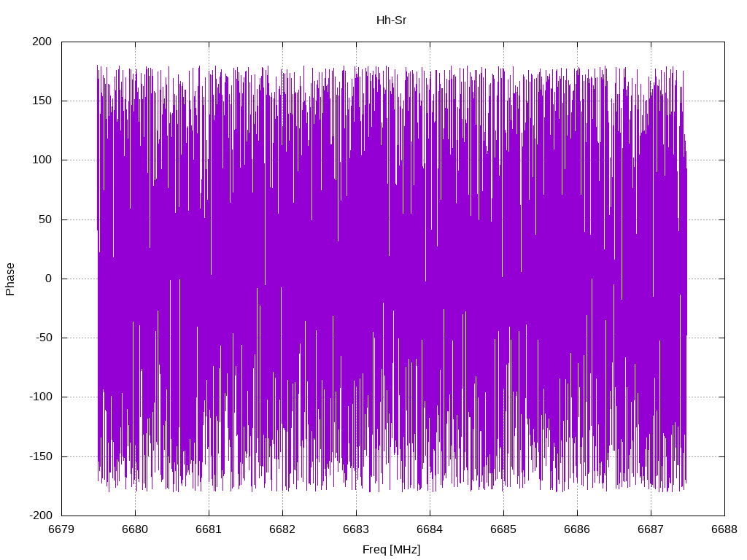Click x-axis tick label 6685
This screenshot has height=560, width=747.
tap(503, 529)
